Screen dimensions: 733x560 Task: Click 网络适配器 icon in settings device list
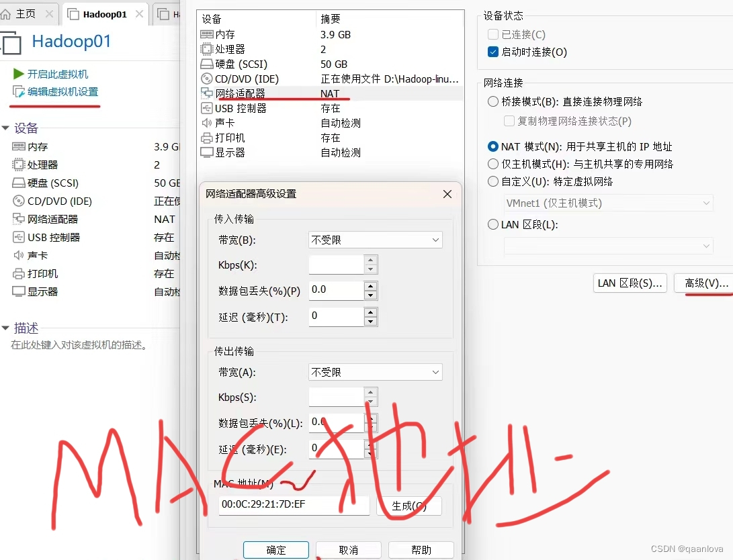[x=207, y=93]
